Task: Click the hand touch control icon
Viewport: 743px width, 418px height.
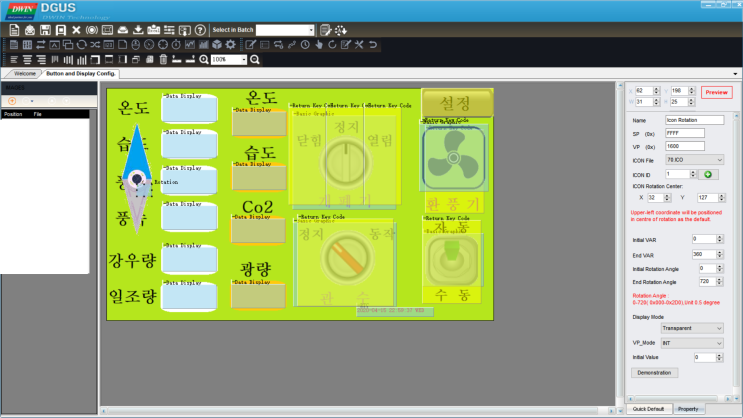Action: [319, 45]
